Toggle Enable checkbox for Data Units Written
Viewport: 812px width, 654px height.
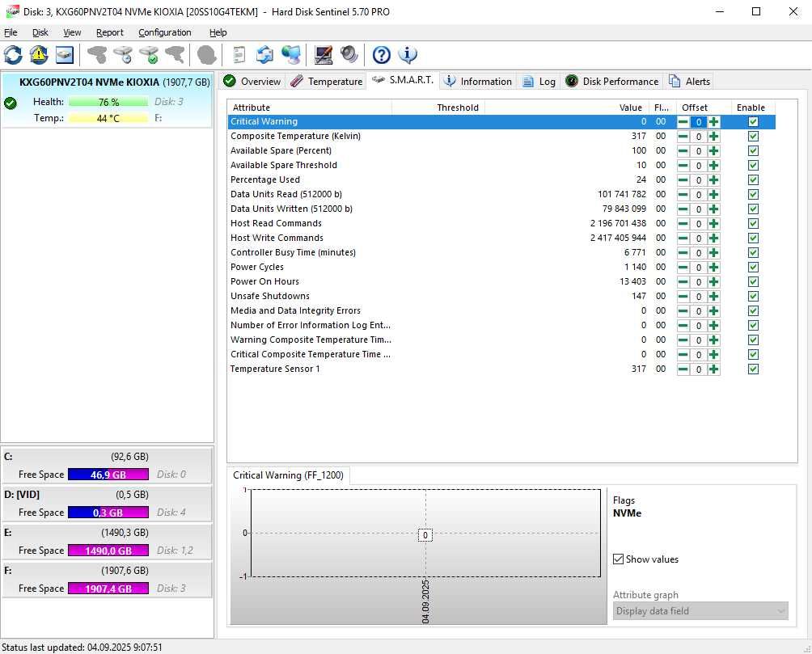(754, 209)
